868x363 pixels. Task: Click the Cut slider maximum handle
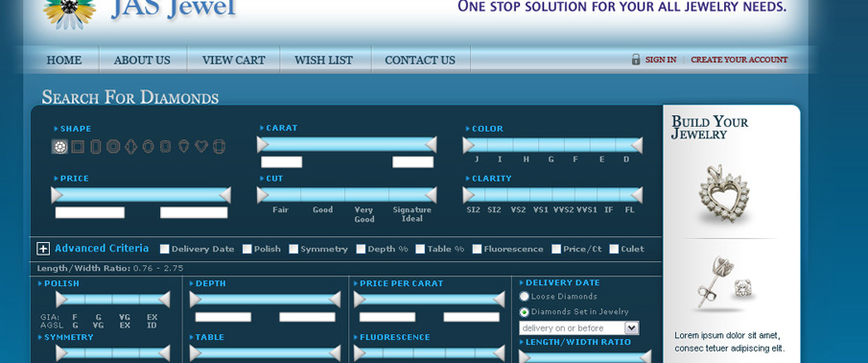431,195
